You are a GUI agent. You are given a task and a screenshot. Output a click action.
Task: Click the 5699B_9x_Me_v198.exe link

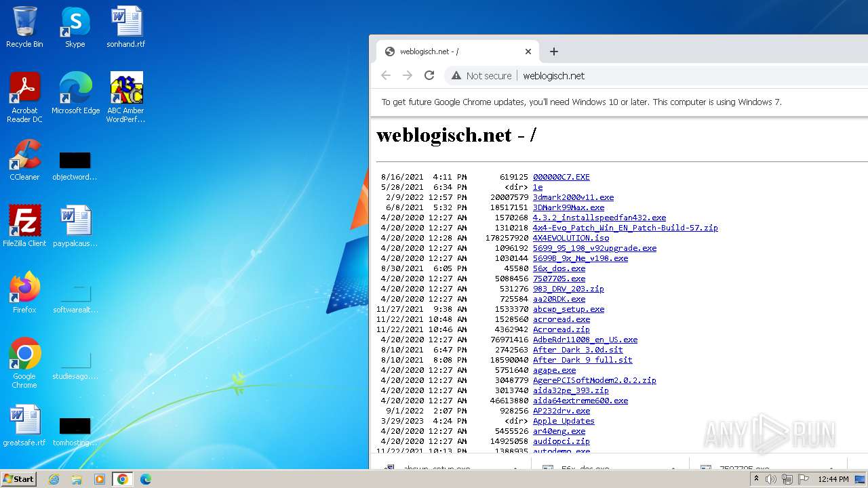pos(580,258)
